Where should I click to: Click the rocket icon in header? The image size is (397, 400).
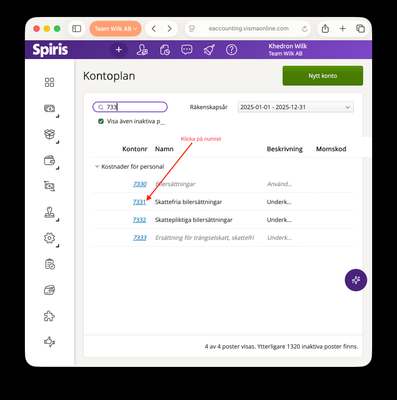[209, 50]
